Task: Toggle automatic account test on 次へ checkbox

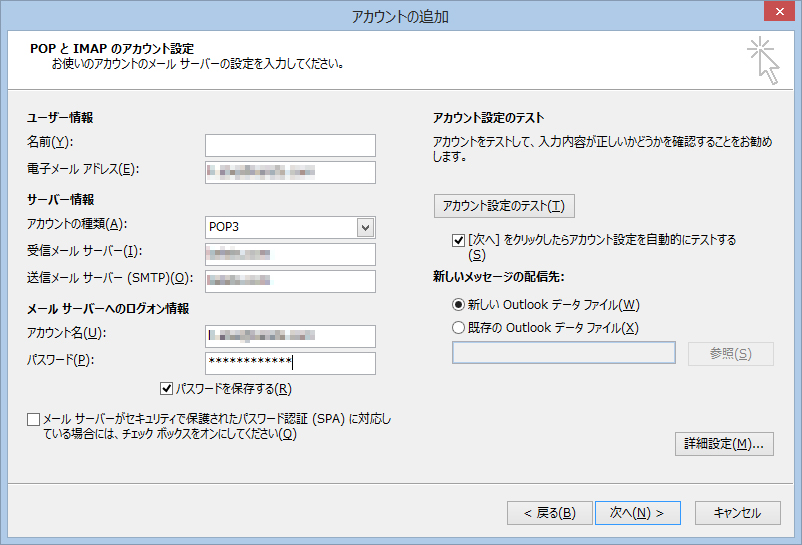Action: coord(459,240)
